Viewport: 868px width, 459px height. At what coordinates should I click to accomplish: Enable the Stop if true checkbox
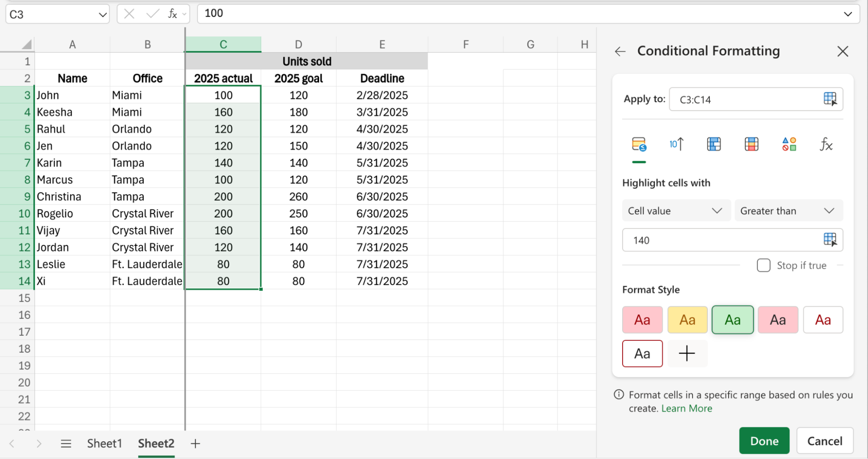point(763,265)
